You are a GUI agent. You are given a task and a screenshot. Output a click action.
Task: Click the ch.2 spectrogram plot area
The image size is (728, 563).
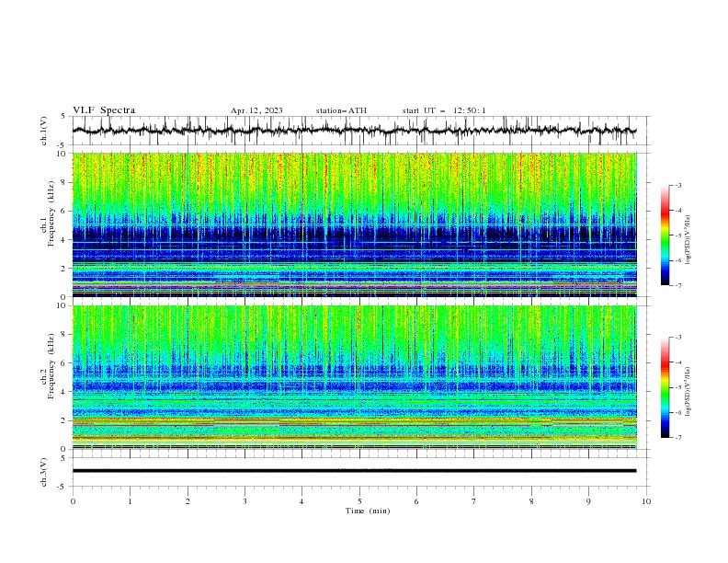tap(354, 377)
